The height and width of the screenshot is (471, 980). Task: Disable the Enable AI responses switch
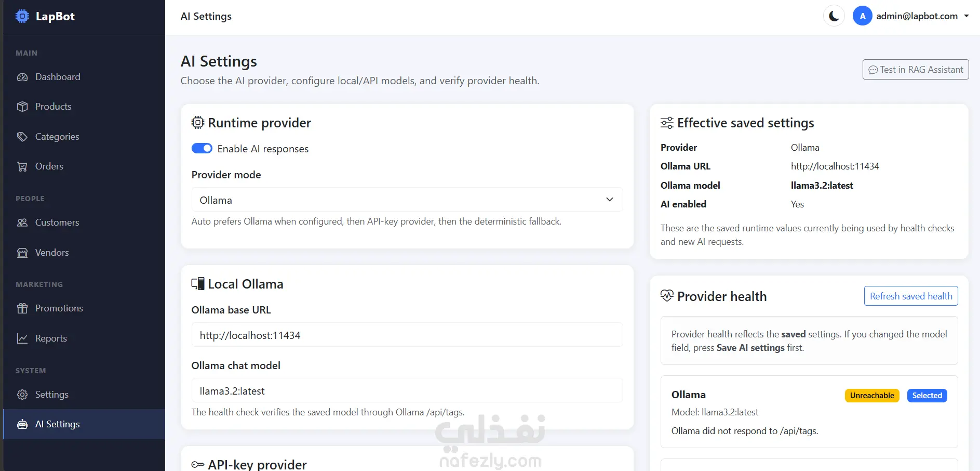tap(202, 149)
